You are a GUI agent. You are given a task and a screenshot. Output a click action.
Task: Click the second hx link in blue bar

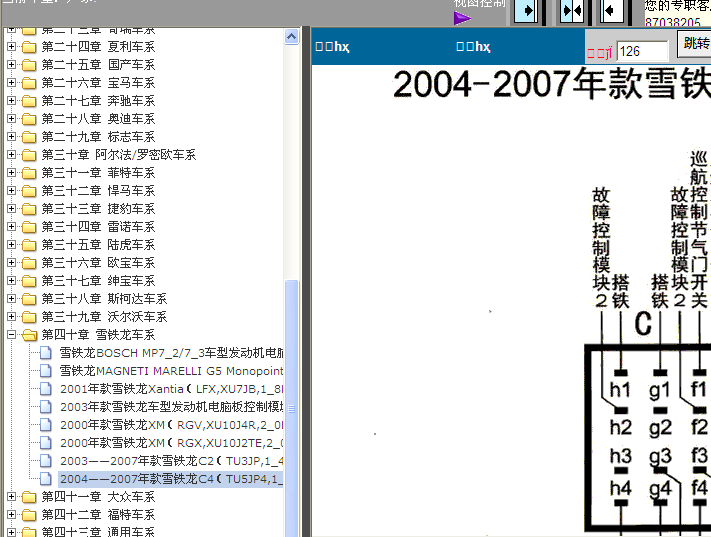473,46
